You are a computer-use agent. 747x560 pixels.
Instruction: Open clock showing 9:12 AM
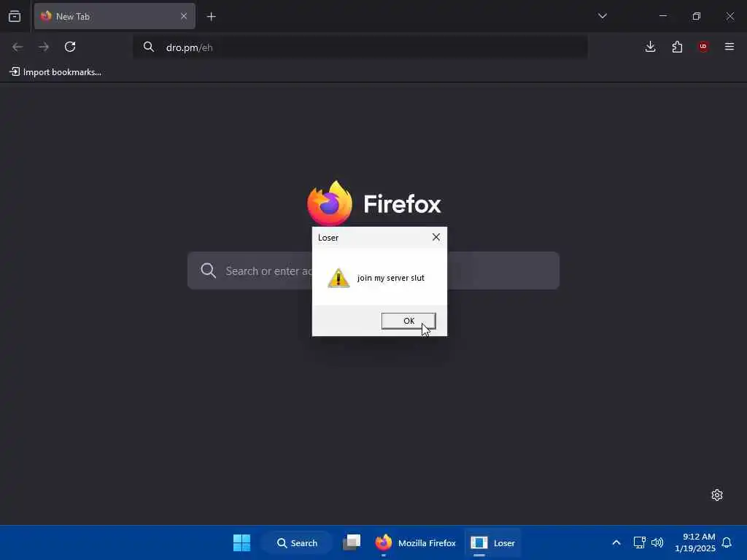pos(695,542)
